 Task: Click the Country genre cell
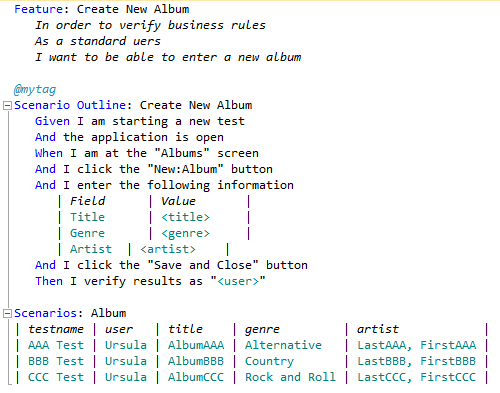click(x=269, y=362)
